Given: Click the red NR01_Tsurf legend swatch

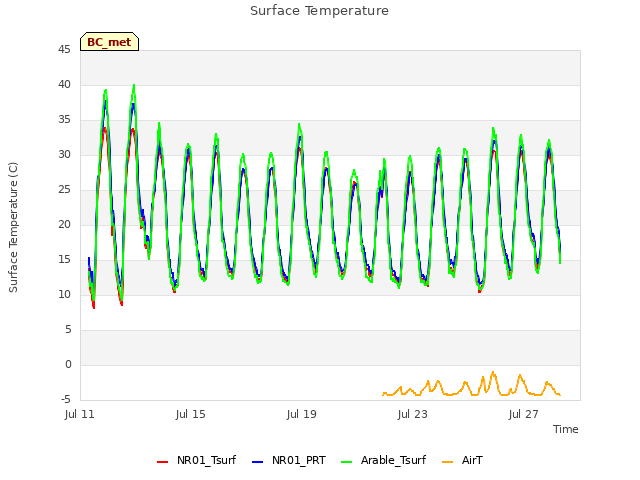Looking at the screenshot, I should [162, 462].
